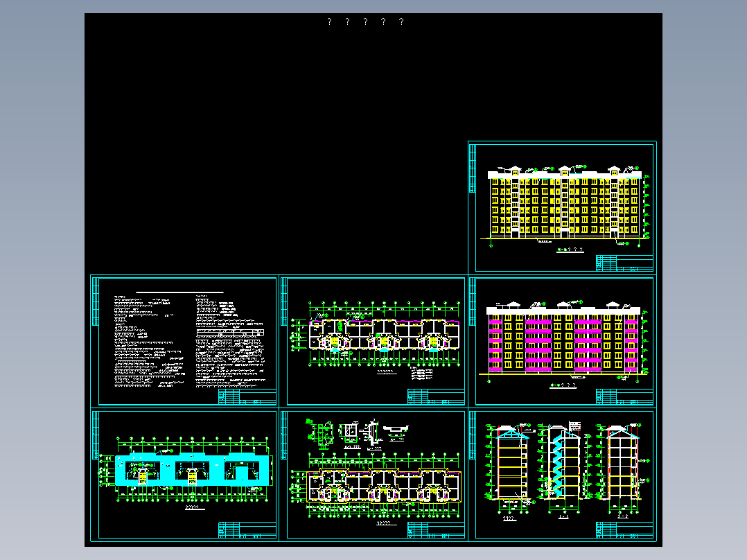Select the elevation drawing with magenta balconies
Viewport: 747px width, 560px height.
click(x=564, y=343)
